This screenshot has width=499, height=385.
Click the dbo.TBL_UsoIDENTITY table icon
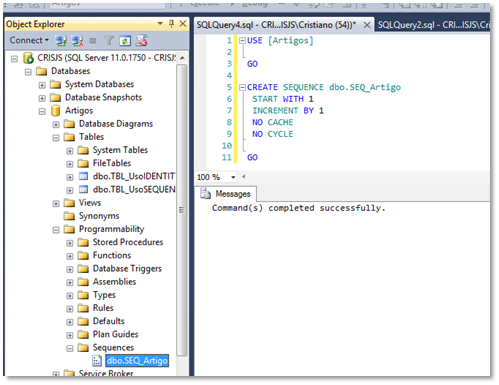tap(83, 176)
